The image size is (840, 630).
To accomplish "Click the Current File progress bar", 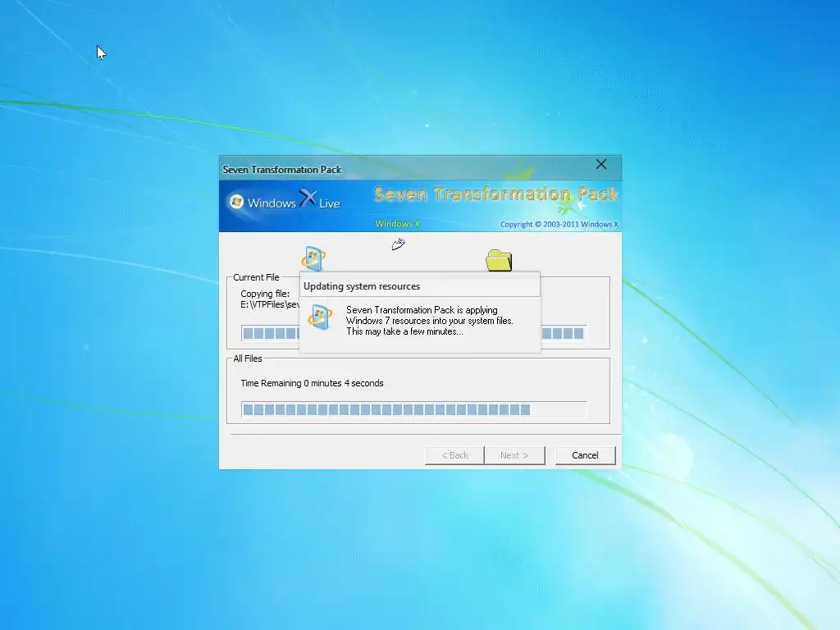I will (x=413, y=333).
